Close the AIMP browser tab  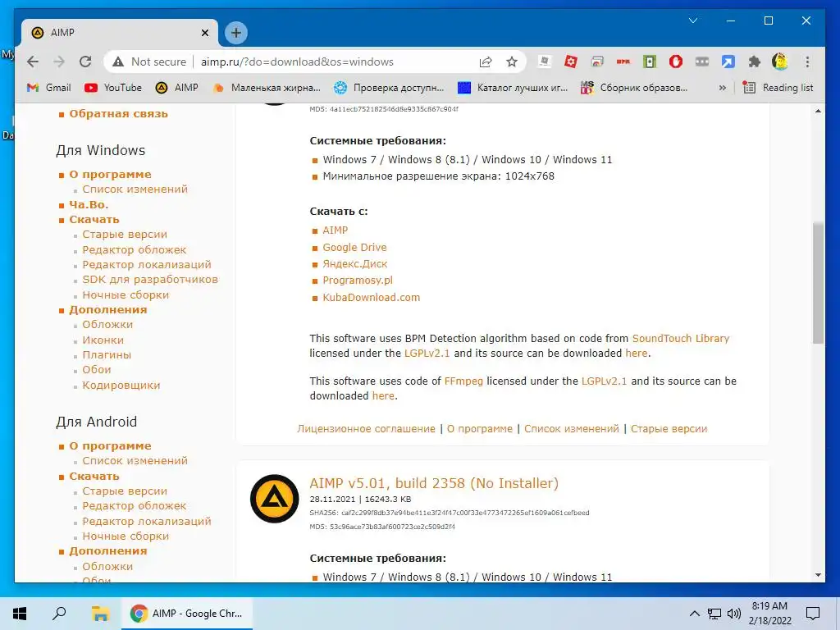tap(204, 33)
